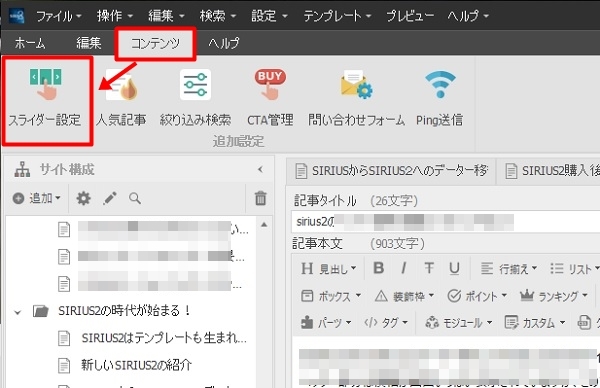Switch to the ホーム ribbon tab

[x=30, y=43]
